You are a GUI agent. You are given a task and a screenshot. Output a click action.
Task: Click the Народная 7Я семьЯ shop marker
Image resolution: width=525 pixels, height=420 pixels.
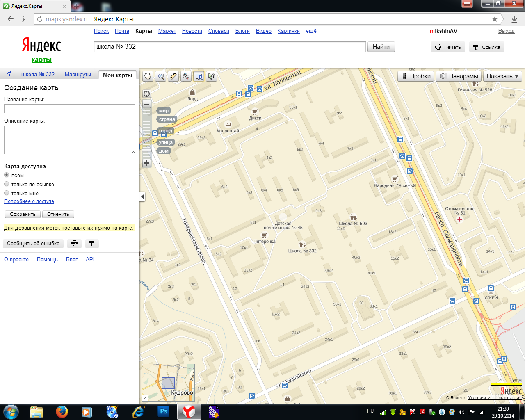tap(395, 179)
